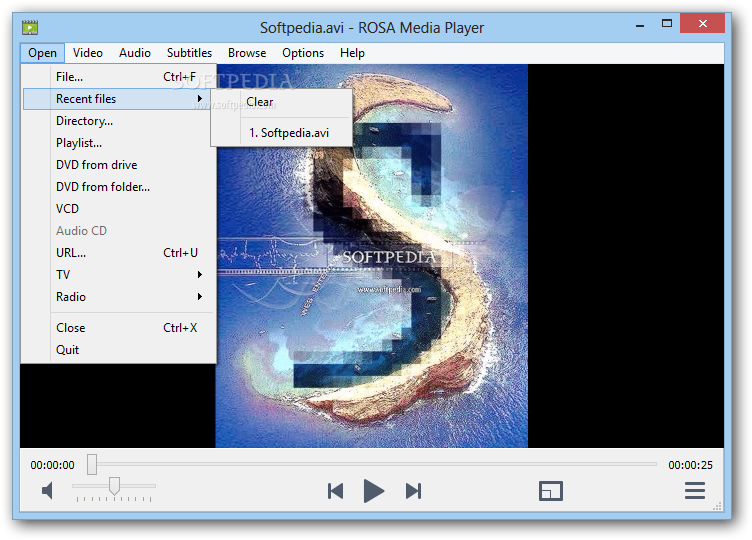Image resolution: width=752 pixels, height=540 pixels.
Task: Open recent file 1. Softpedia.avi
Action: tap(282, 133)
